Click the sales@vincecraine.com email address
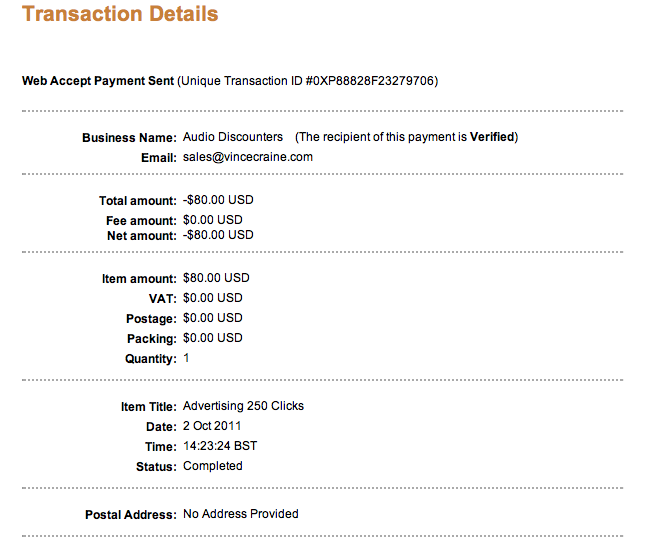The image size is (671, 547). coord(248,157)
